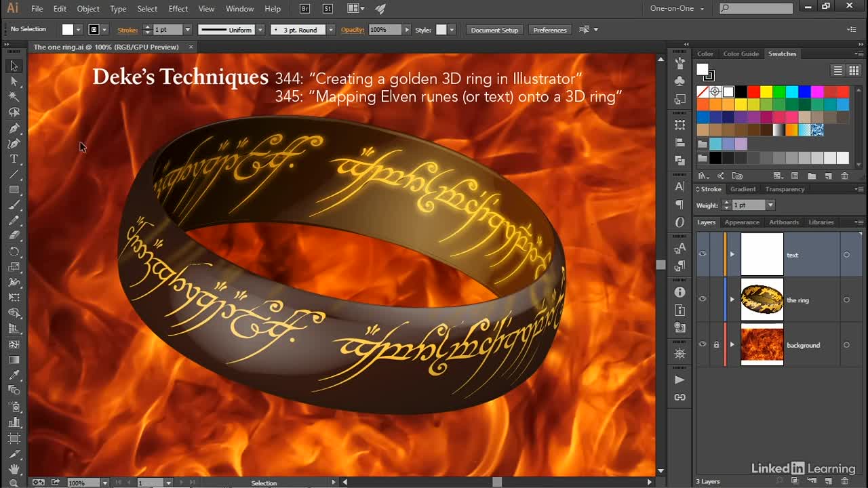Open the Symbols panel icon
868x488 pixels.
[680, 81]
